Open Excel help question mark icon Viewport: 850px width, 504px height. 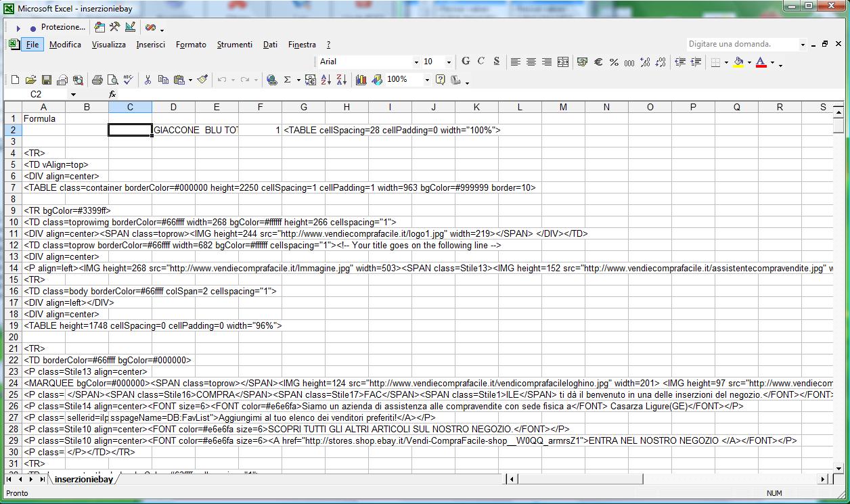(x=440, y=80)
